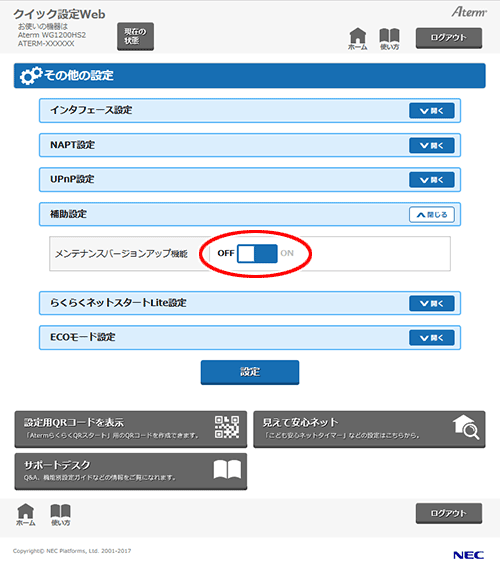Click the top ログアウト button

tap(449, 38)
